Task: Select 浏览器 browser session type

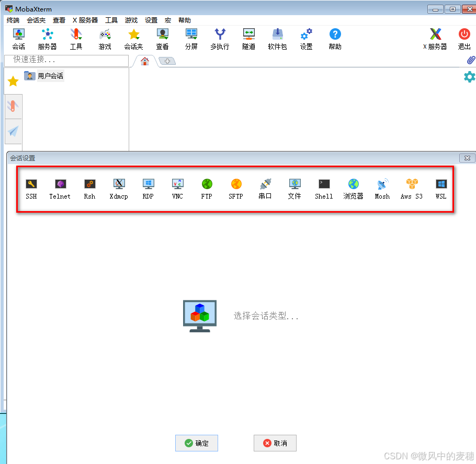Action: (354, 189)
